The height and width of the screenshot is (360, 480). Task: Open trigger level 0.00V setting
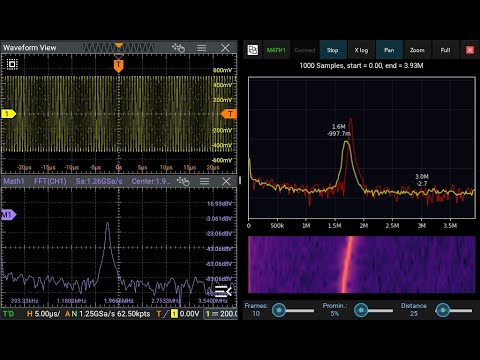click(178, 314)
